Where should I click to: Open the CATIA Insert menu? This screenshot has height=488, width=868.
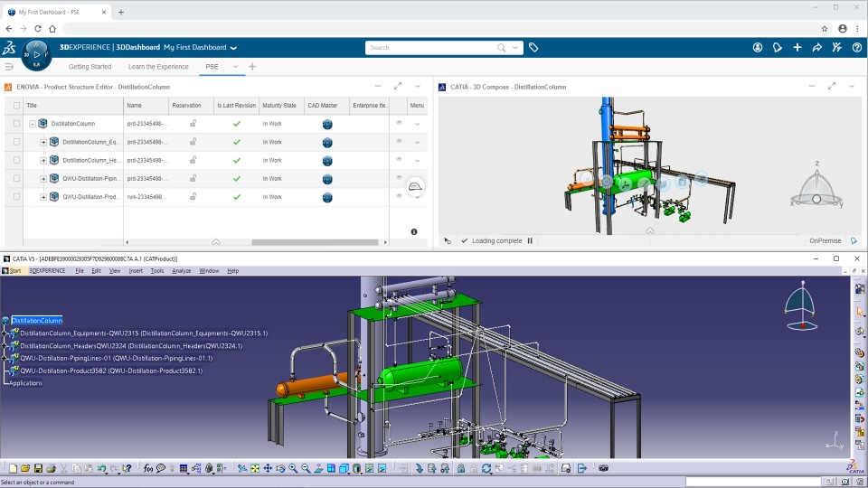click(136, 271)
